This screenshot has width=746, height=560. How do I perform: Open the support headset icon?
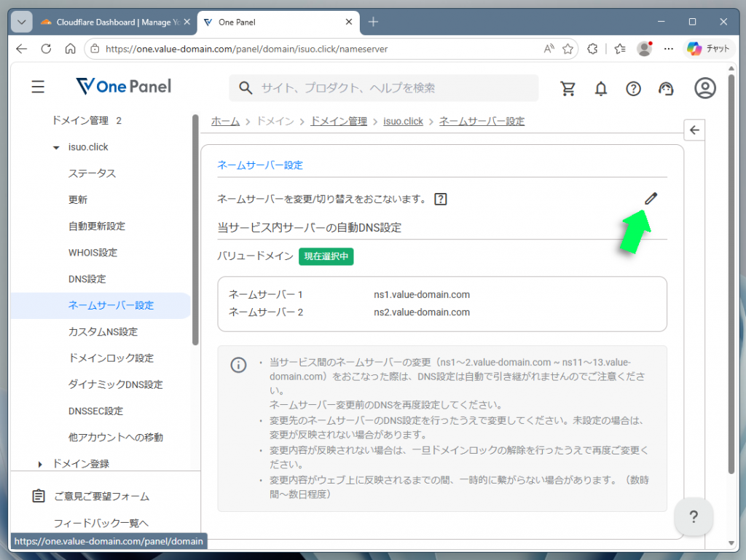coord(666,88)
